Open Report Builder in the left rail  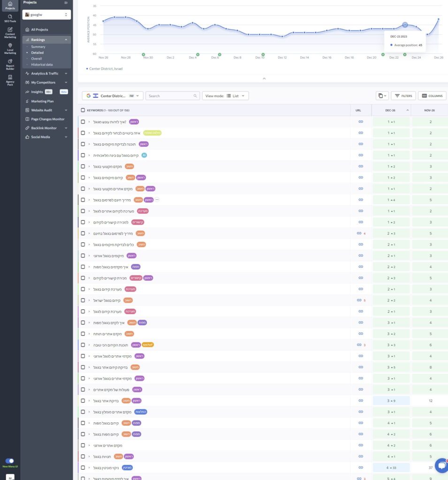coord(10,65)
